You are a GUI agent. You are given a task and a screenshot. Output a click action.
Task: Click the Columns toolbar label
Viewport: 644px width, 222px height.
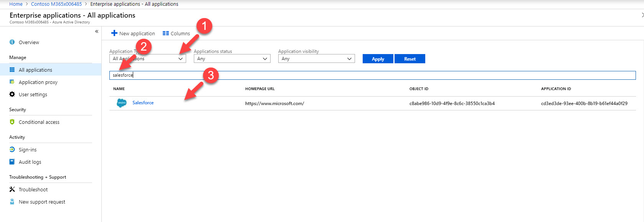(x=180, y=34)
